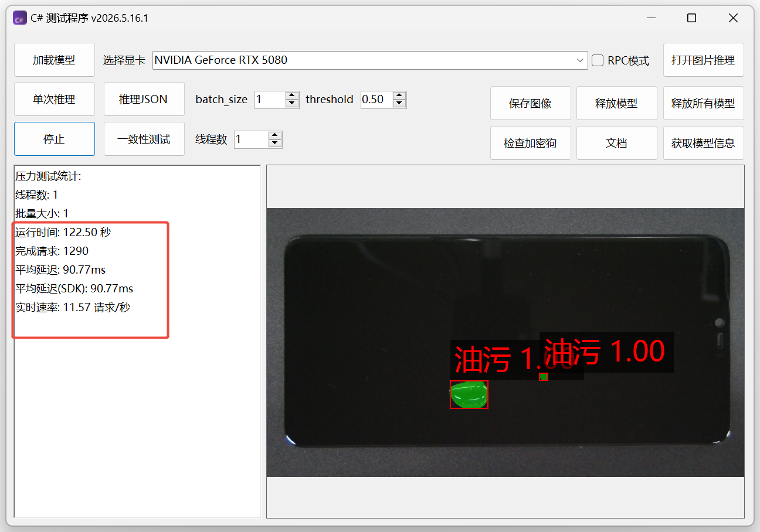Focus the 线程数 input field

coord(251,139)
